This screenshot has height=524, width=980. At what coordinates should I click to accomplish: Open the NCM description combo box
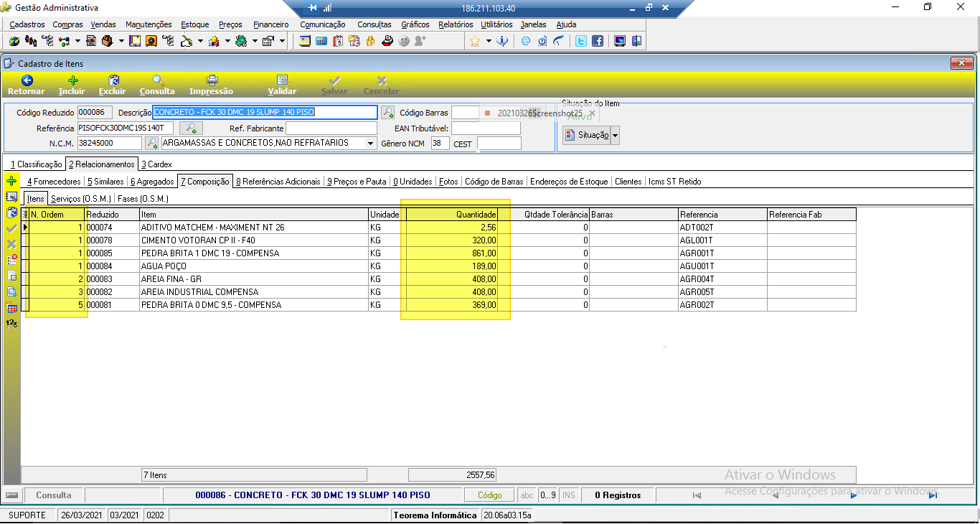tap(268, 143)
